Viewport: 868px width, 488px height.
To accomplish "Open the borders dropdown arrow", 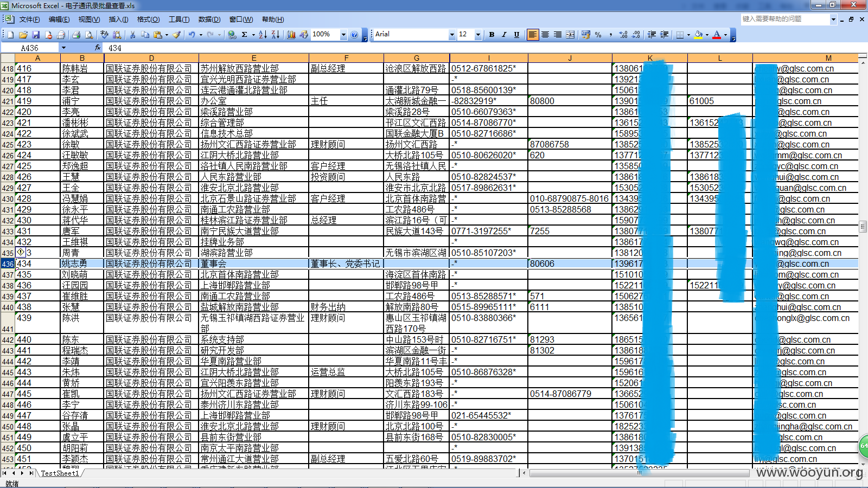I will pos(688,35).
